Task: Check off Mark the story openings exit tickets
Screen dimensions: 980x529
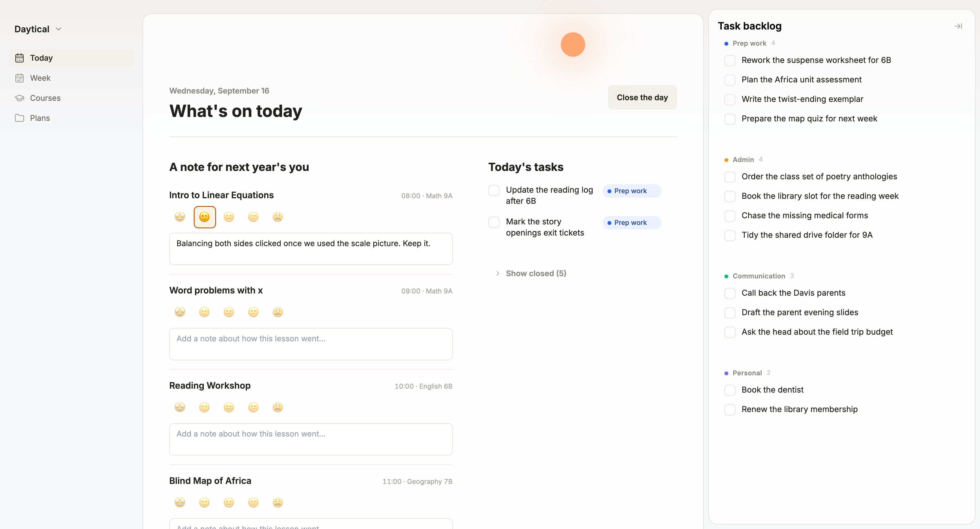Action: tap(494, 222)
